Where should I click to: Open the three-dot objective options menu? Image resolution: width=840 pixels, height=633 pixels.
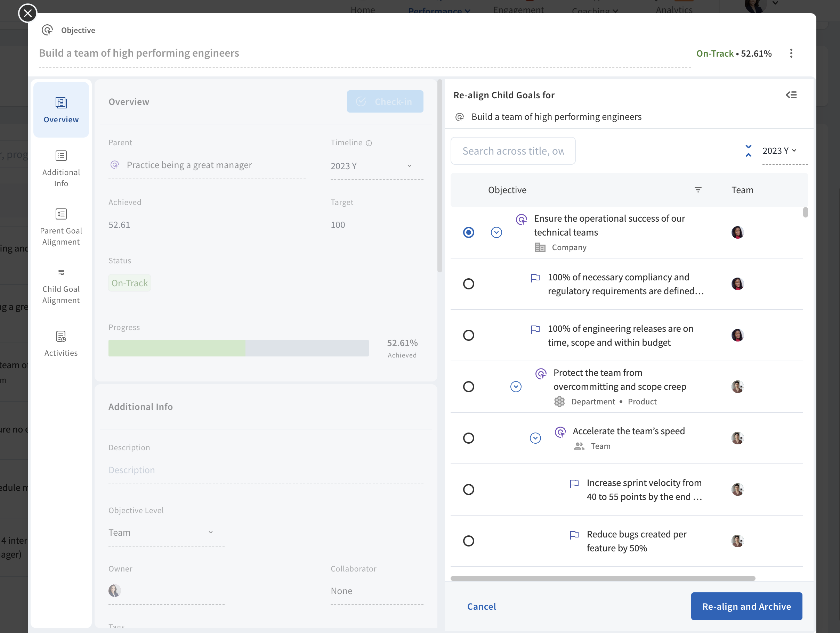[x=791, y=53]
